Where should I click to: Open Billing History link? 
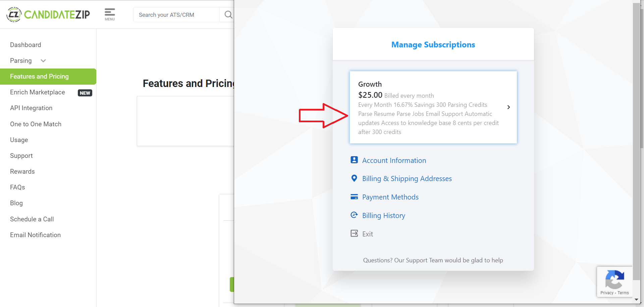coord(384,216)
